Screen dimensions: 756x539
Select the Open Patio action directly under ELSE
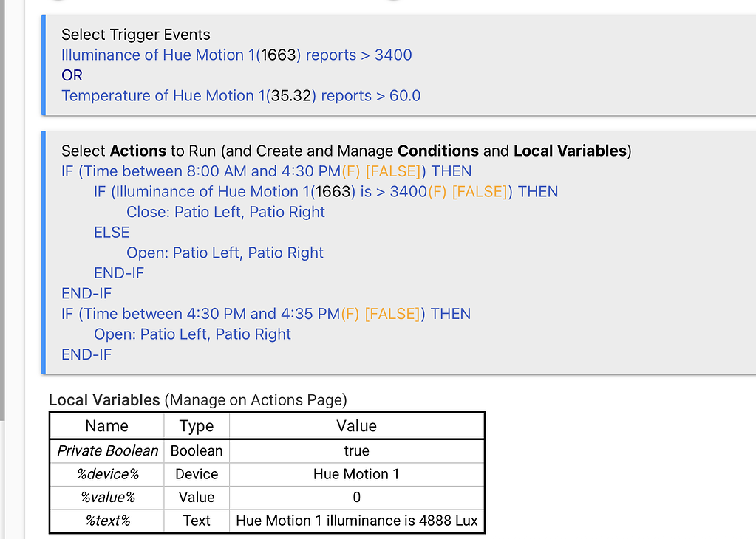(x=225, y=253)
